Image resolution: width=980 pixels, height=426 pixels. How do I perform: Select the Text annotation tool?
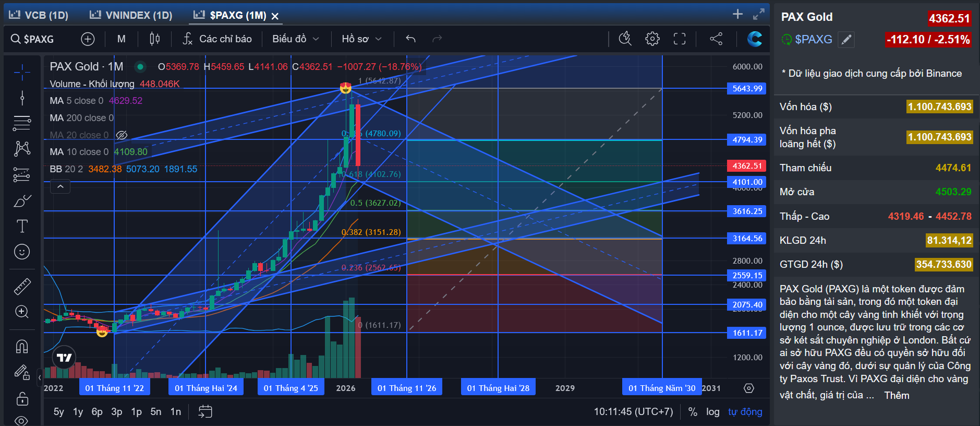[22, 226]
